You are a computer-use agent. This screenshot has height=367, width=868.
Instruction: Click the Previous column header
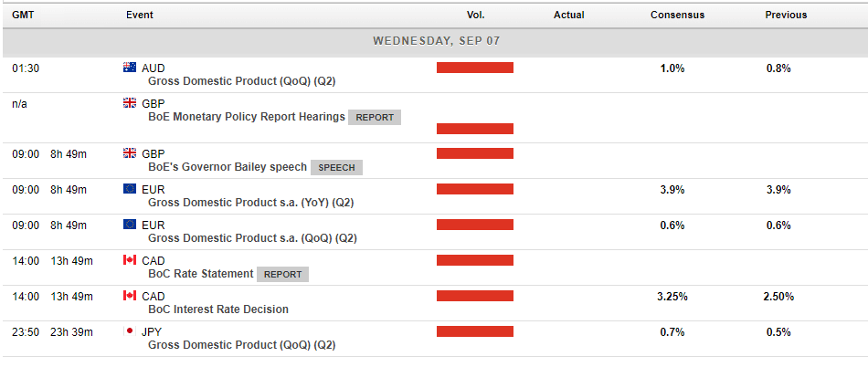click(786, 15)
